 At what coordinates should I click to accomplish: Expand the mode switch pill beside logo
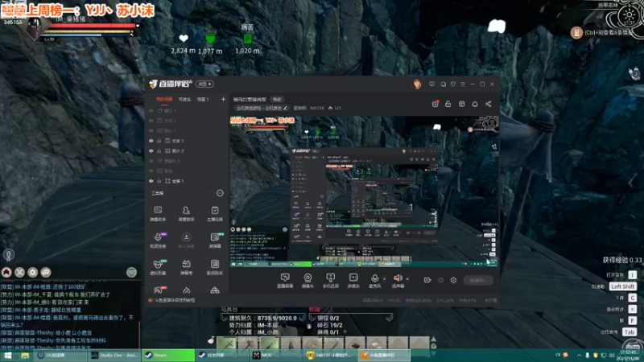pos(204,84)
